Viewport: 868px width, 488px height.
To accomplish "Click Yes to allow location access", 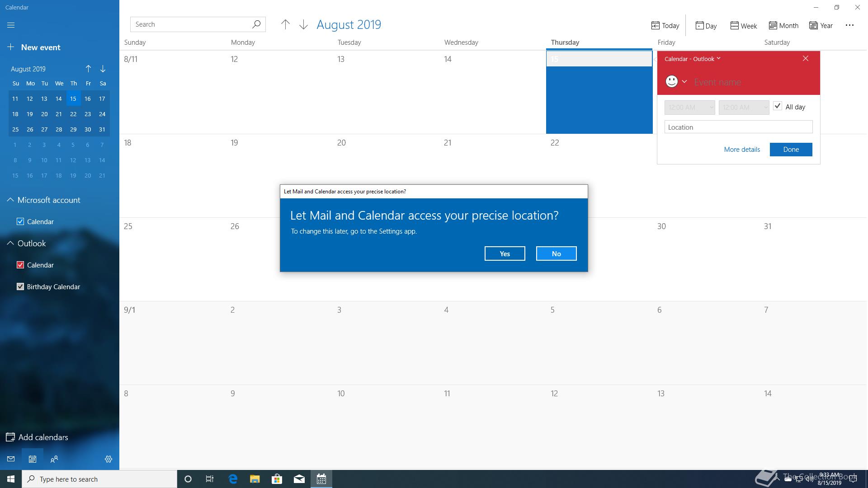I will 505,253.
